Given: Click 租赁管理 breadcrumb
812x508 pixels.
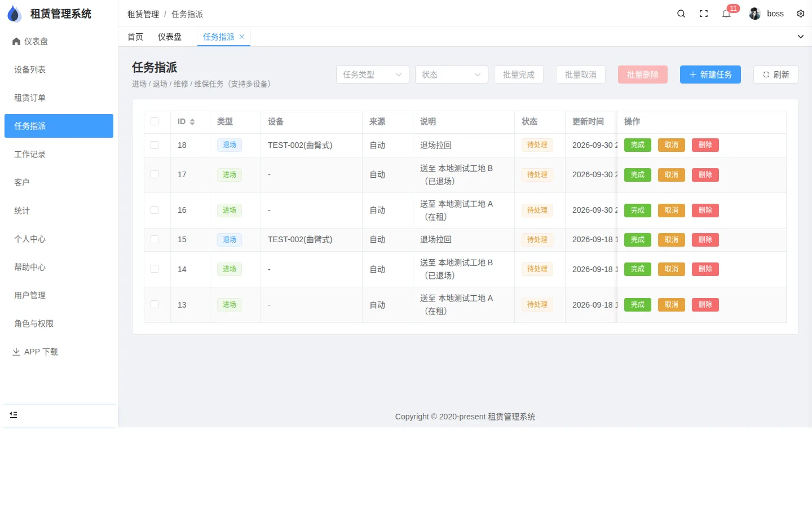Looking at the screenshot, I should coord(143,14).
